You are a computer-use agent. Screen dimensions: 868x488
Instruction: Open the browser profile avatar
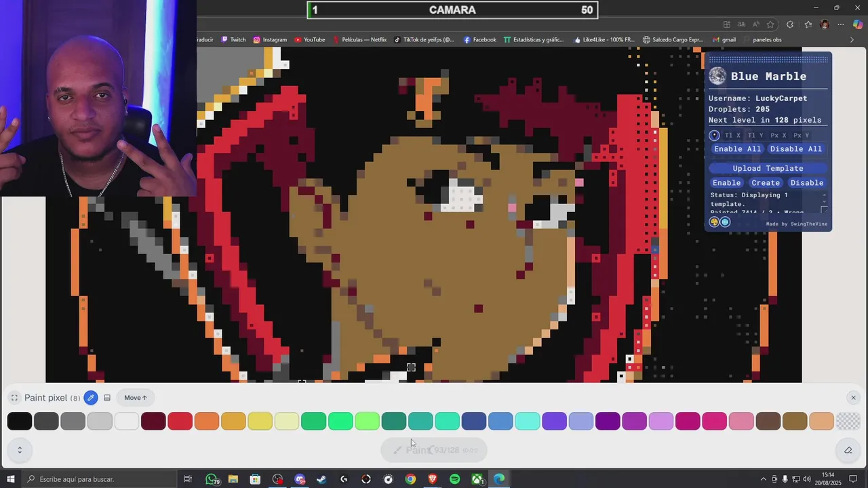point(825,24)
